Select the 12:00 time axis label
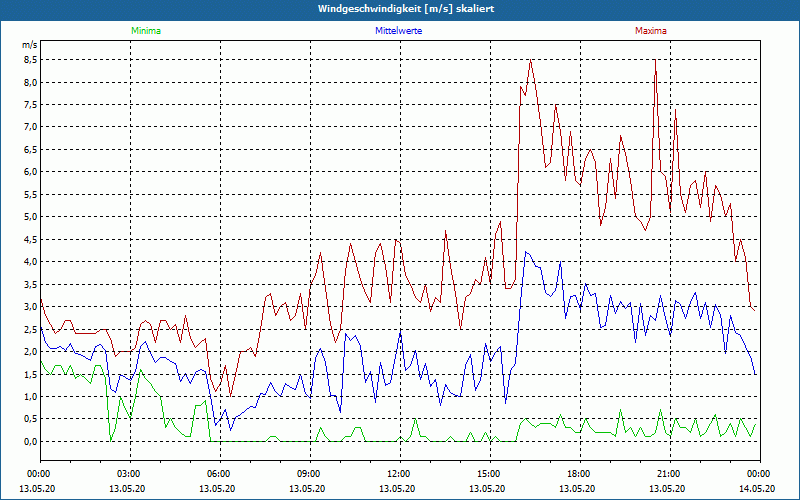 click(x=398, y=474)
